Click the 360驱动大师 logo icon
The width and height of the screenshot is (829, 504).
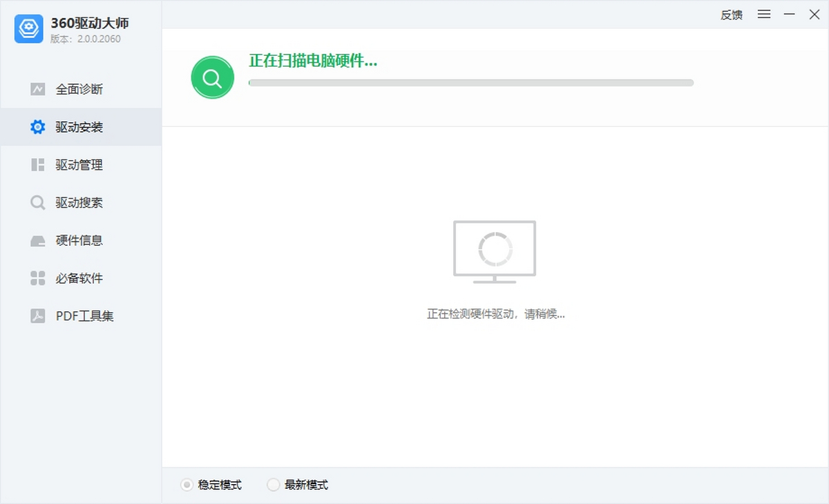coord(28,29)
